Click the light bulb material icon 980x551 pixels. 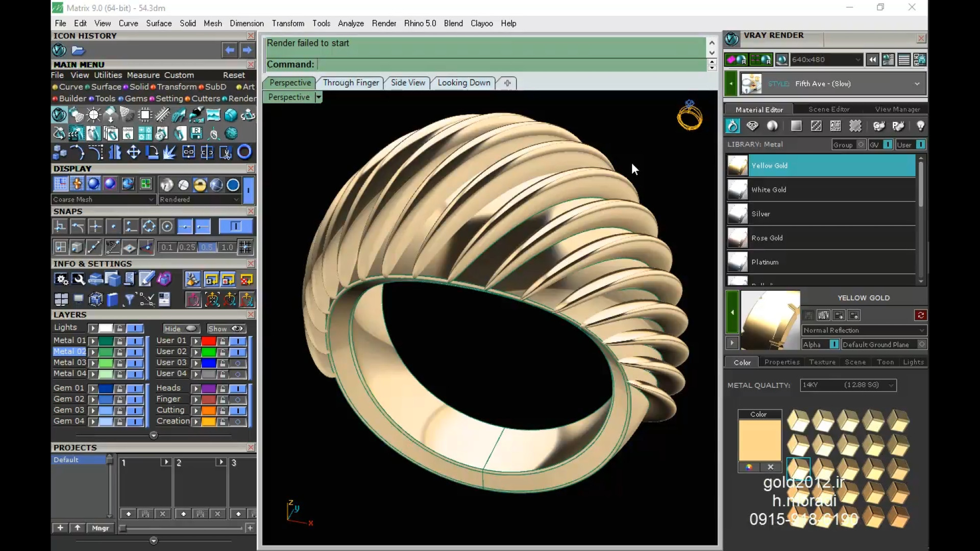pyautogui.click(x=920, y=126)
